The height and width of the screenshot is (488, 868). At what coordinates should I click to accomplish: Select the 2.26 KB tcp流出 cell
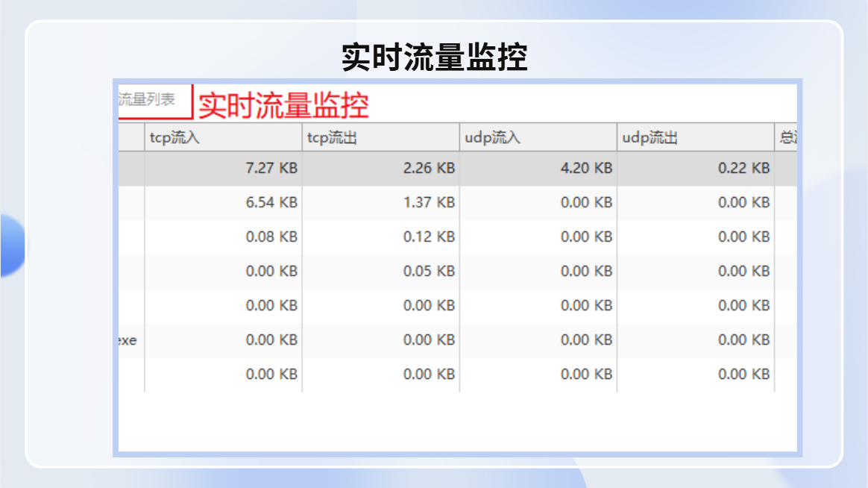tap(381, 169)
